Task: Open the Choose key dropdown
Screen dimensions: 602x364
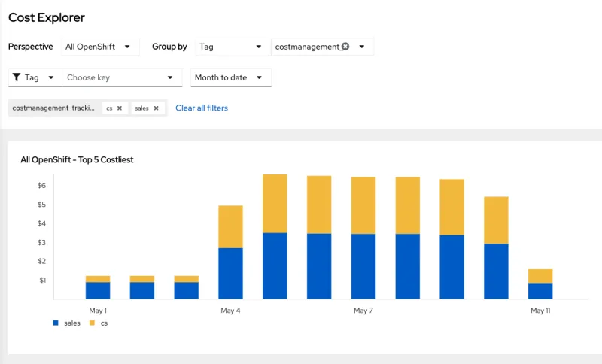Action: 120,77
